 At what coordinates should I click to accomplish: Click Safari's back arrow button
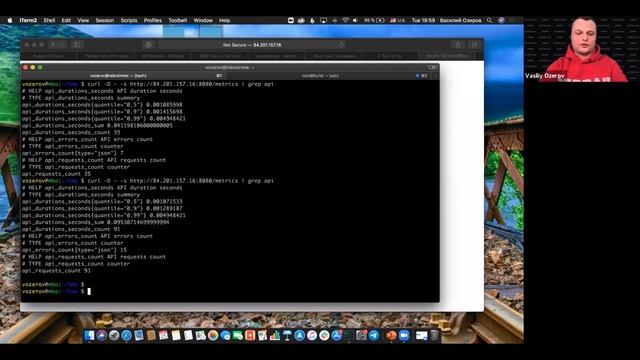tap(53, 45)
